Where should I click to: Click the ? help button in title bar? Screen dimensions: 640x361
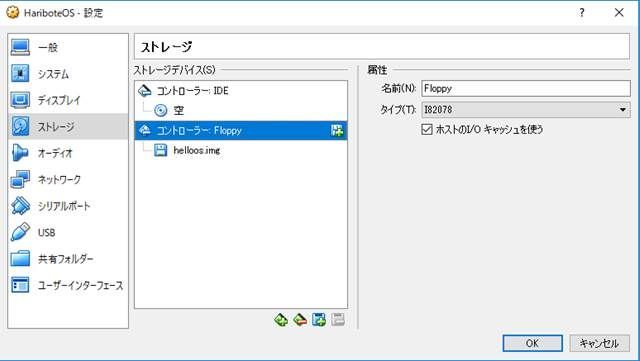click(x=582, y=13)
